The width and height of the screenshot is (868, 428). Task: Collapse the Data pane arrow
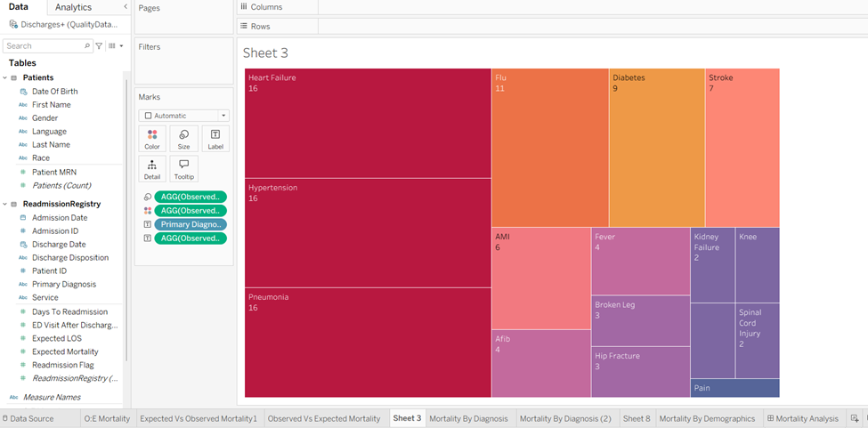point(126,6)
